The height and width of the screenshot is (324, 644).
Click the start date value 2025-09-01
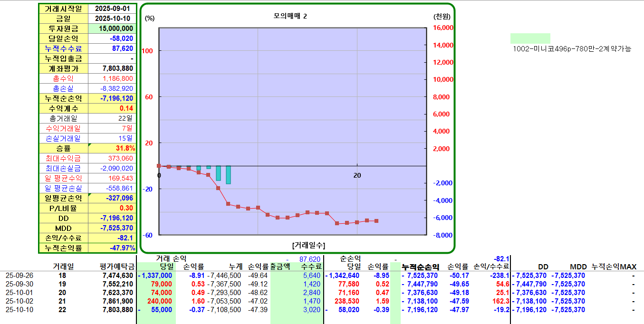tap(113, 9)
